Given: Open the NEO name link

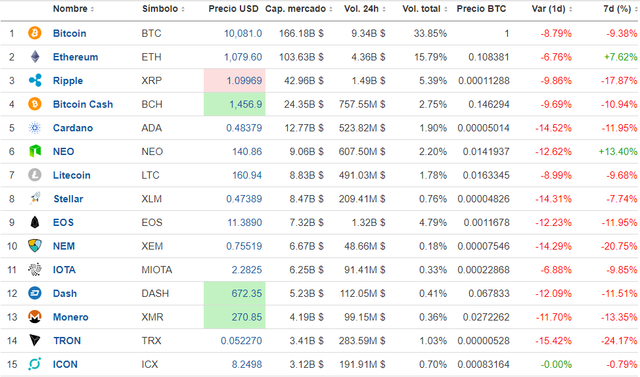Looking at the screenshot, I should coord(63,152).
